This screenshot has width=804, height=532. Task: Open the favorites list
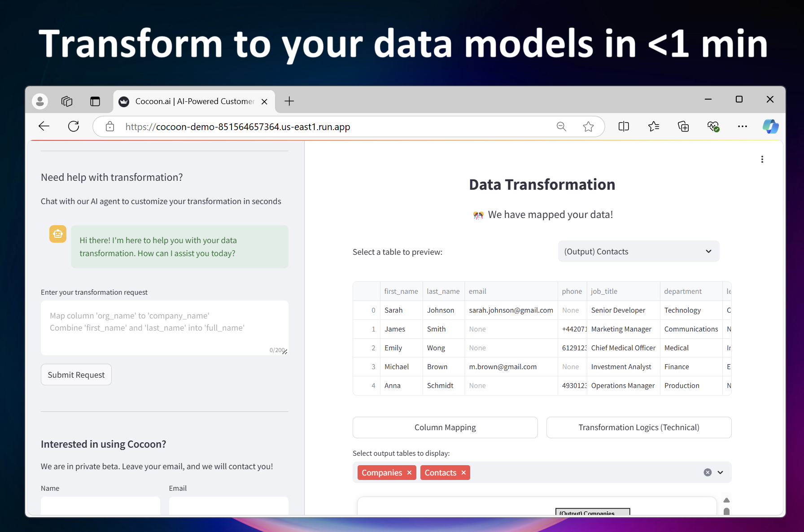654,126
